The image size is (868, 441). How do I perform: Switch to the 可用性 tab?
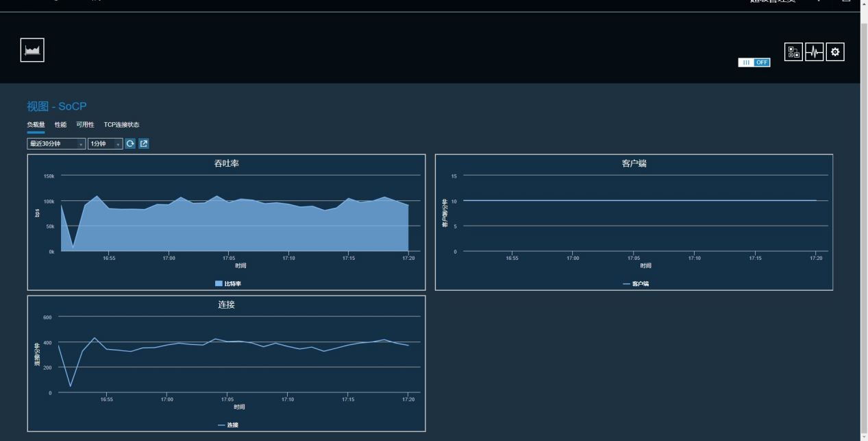click(x=85, y=125)
